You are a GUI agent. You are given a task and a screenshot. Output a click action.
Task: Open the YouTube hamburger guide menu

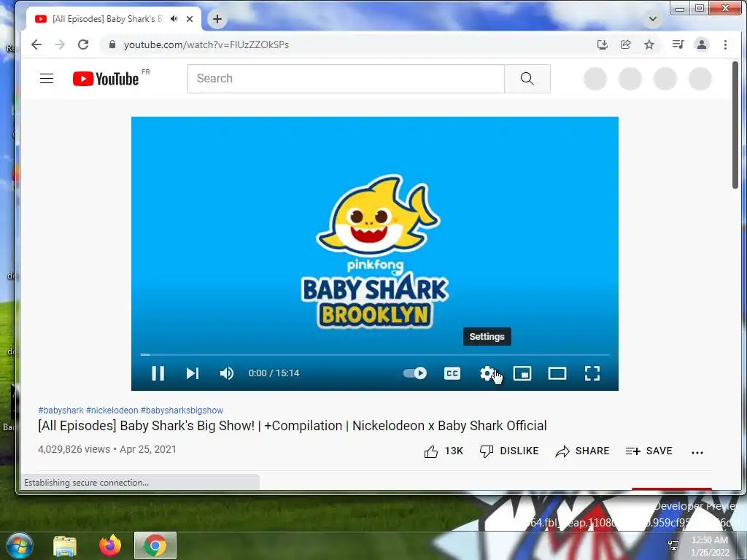[47, 79]
